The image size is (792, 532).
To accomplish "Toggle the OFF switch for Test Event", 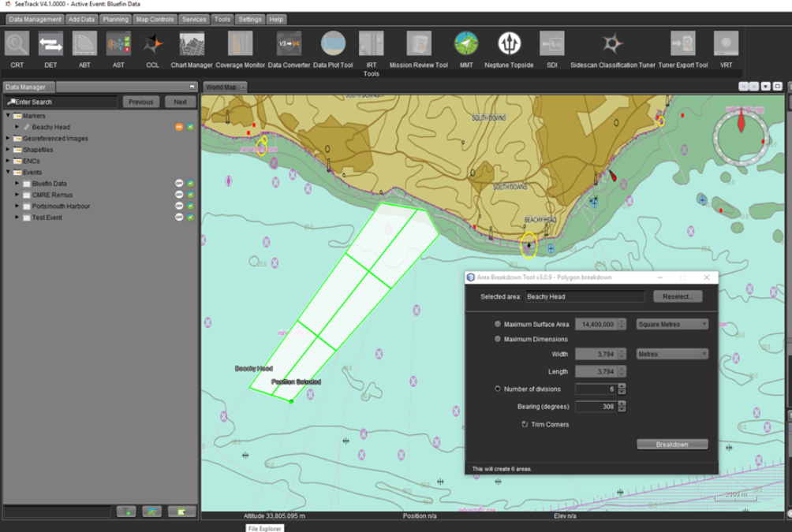I will 179,218.
